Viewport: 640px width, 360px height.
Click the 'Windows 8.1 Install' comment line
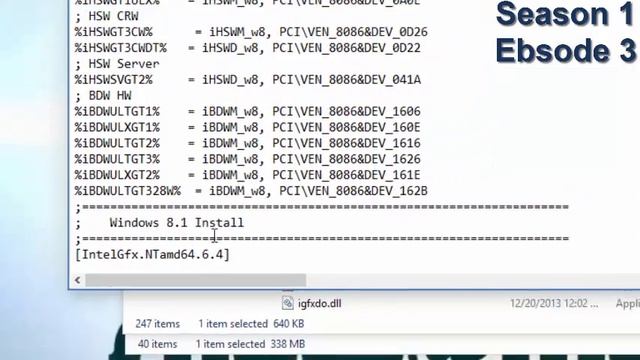pyautogui.click(x=159, y=223)
